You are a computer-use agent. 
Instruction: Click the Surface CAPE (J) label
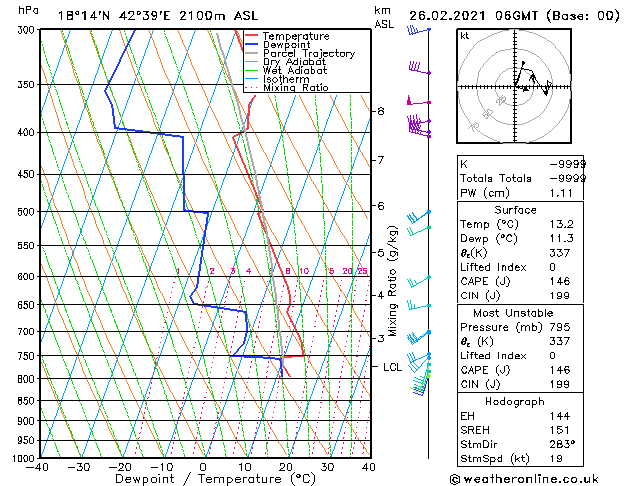coord(485,281)
